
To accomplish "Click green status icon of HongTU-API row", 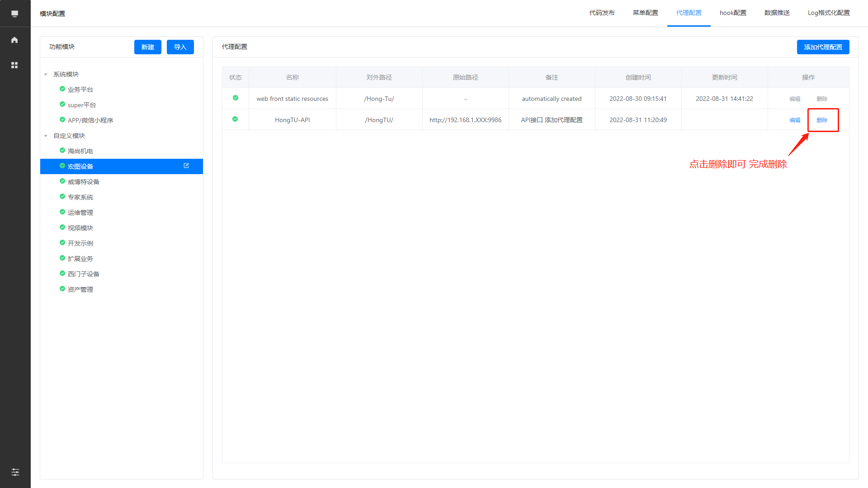I will click(x=235, y=119).
